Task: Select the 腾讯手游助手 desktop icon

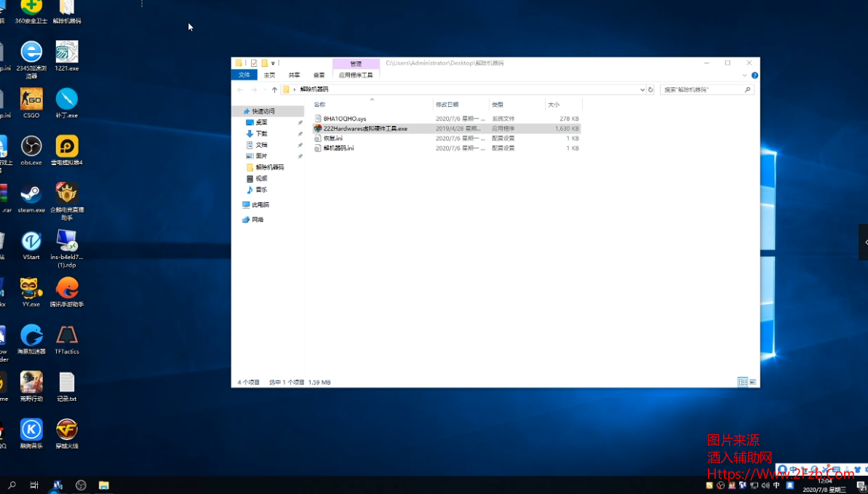Action: tap(66, 292)
